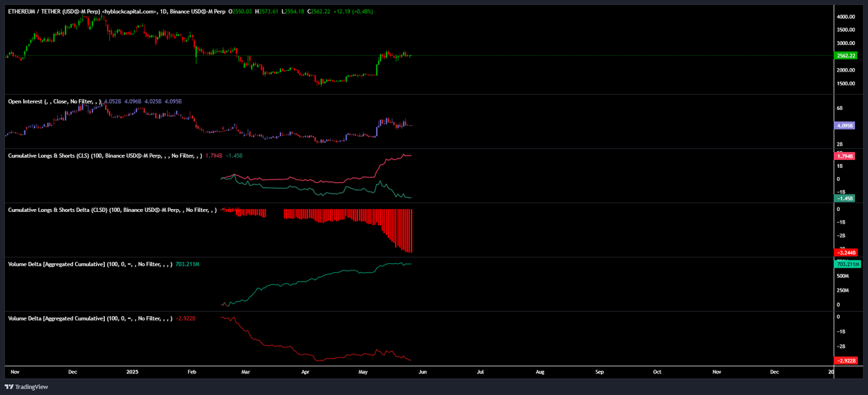Click the teal -1.45B value in CLS legend
This screenshot has width=868, height=395.
[234, 156]
